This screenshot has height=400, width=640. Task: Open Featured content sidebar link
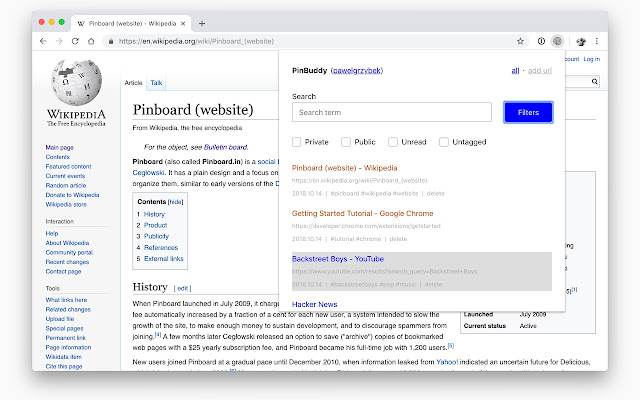[68, 167]
